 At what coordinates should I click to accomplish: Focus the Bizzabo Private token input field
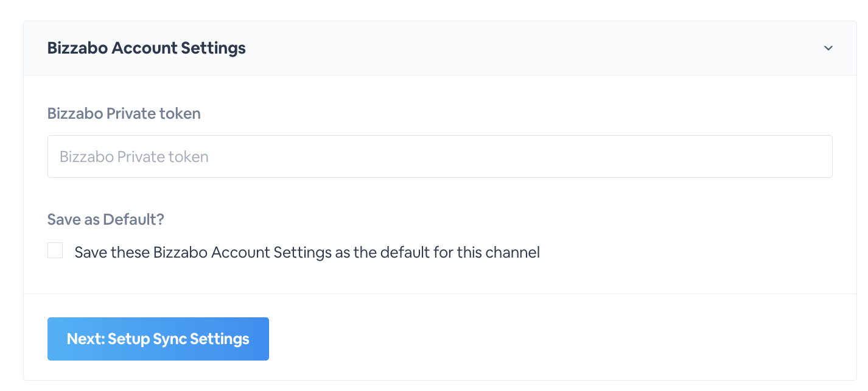439,157
